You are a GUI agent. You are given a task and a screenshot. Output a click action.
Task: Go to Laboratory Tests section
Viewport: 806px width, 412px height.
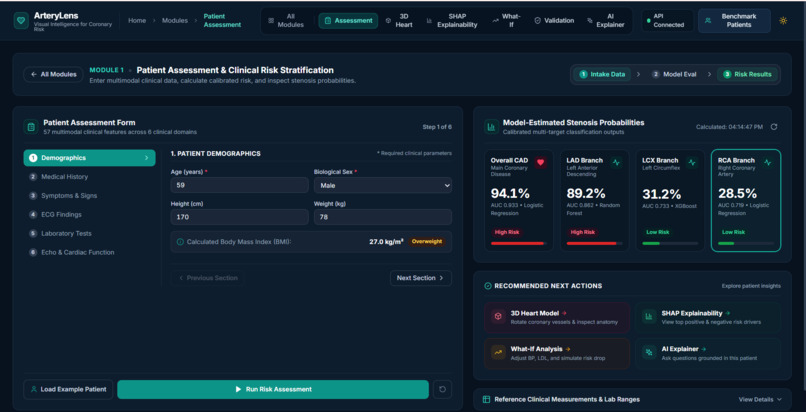[x=89, y=234]
